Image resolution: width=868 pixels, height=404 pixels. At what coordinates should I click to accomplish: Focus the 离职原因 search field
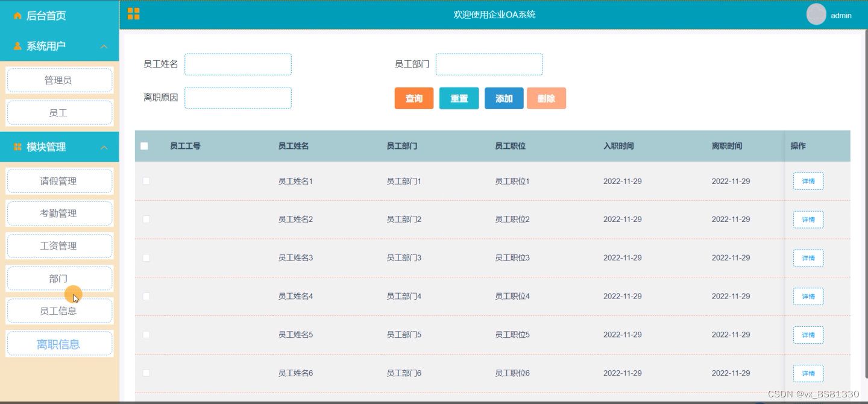238,98
